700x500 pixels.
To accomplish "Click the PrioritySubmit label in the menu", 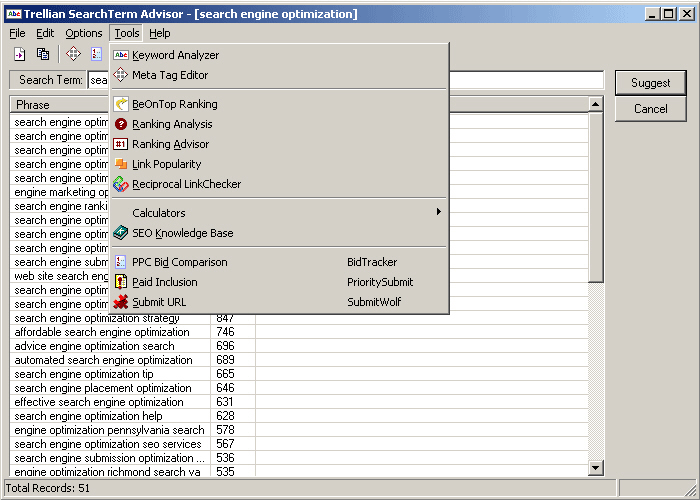I will (380, 282).
